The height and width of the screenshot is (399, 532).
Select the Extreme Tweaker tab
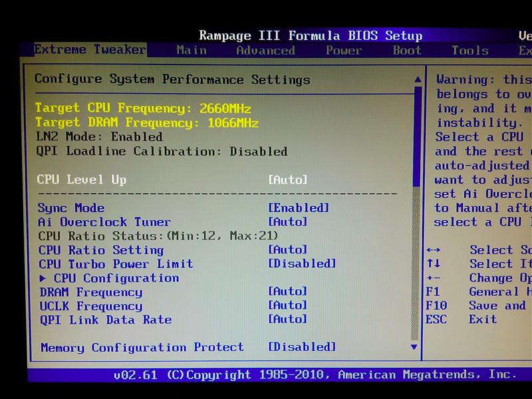90,50
